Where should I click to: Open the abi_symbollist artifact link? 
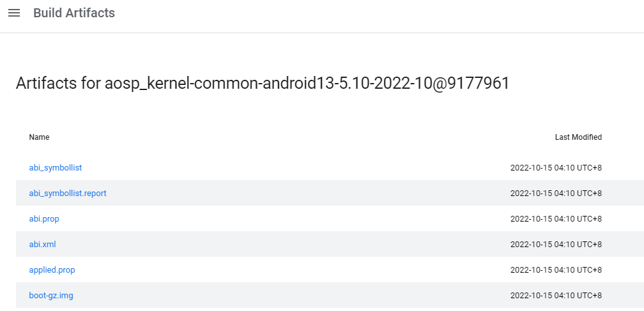pyautogui.click(x=56, y=167)
